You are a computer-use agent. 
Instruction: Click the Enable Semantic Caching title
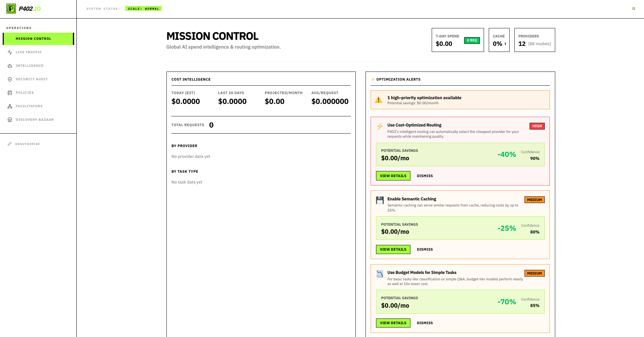pyautogui.click(x=411, y=199)
